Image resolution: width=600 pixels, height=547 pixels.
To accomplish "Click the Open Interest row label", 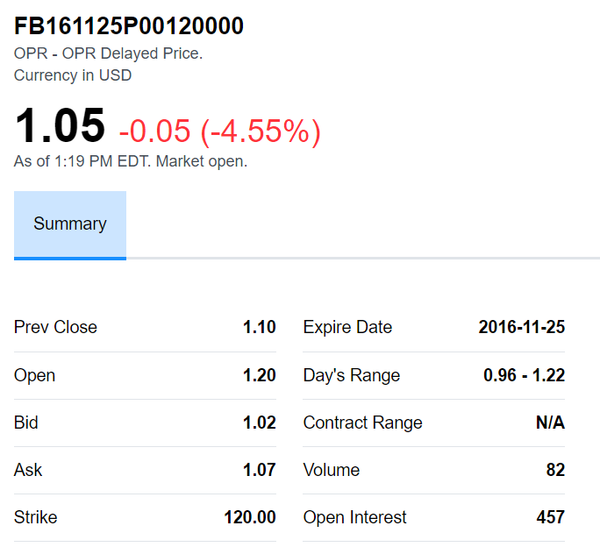I will pos(355,517).
